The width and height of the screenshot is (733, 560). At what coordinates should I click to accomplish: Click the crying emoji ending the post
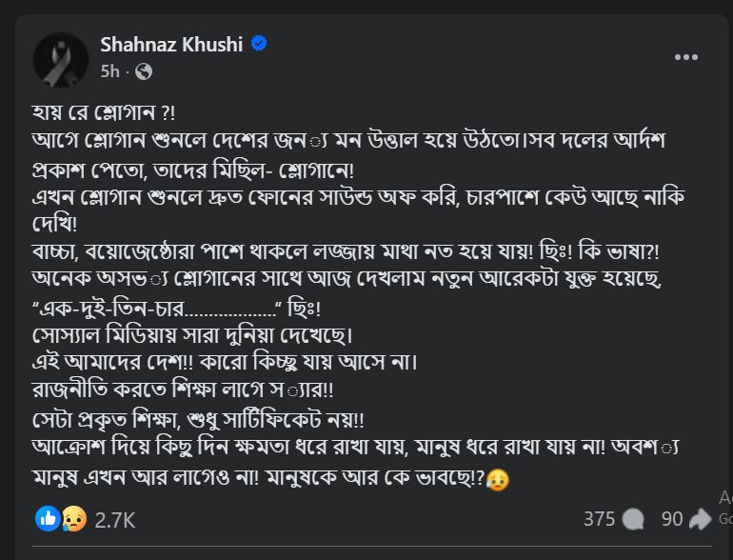pos(497,480)
